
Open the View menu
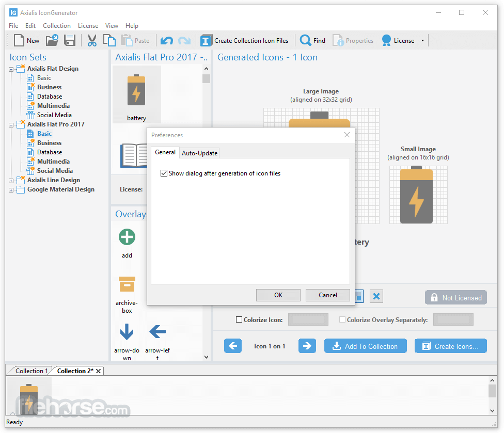pyautogui.click(x=112, y=26)
